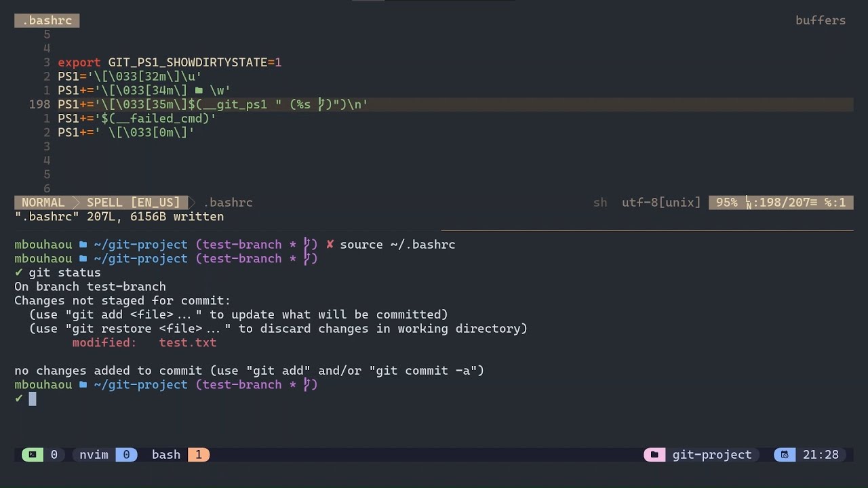Click the red X failed-command symbol
This screenshot has height=488, width=868.
pyautogui.click(x=330, y=245)
